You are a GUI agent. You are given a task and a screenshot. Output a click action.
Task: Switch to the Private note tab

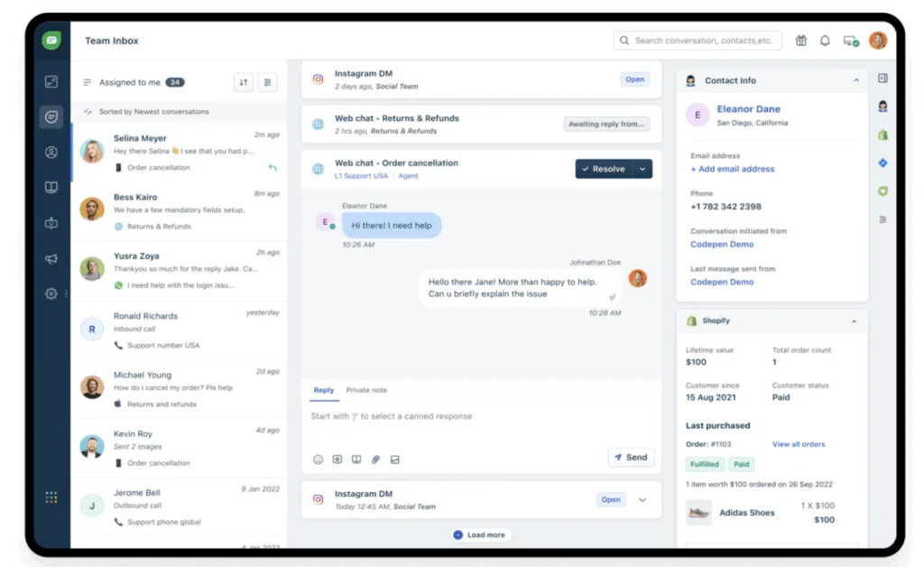[366, 390]
